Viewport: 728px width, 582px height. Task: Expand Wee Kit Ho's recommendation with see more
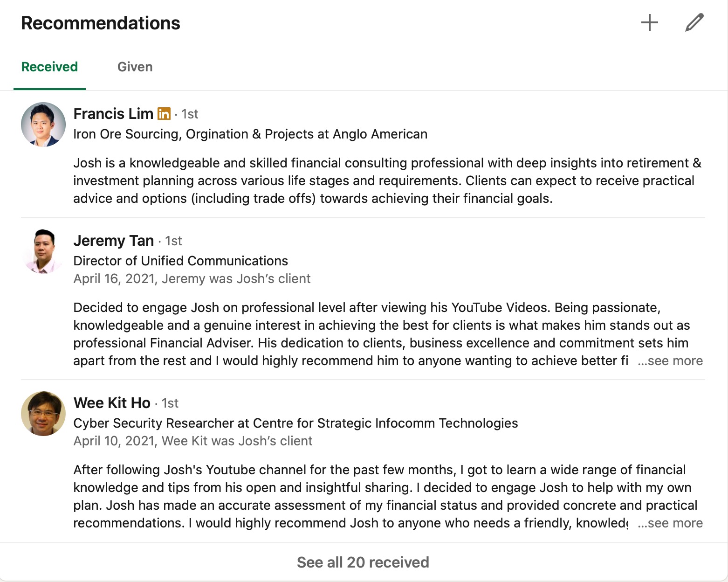[670, 523]
